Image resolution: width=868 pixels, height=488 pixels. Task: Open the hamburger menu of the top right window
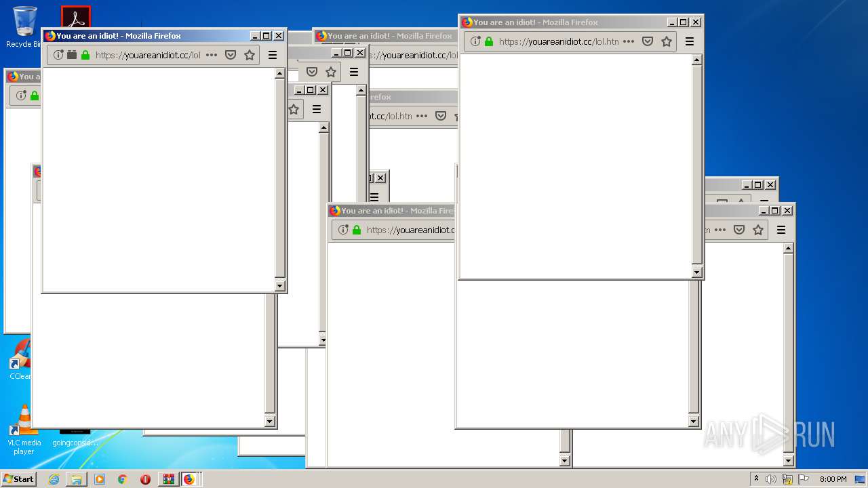(x=690, y=41)
